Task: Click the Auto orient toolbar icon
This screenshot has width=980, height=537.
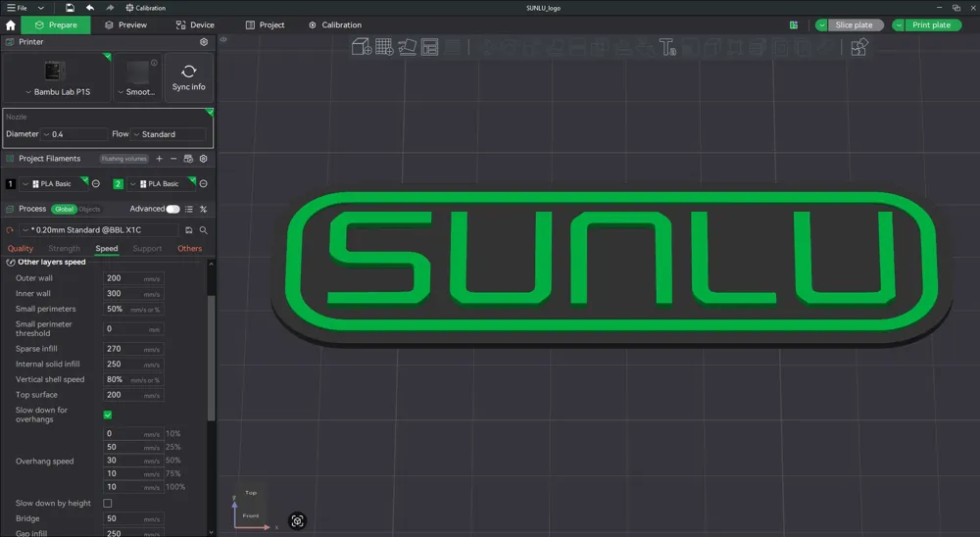Action: [x=408, y=47]
